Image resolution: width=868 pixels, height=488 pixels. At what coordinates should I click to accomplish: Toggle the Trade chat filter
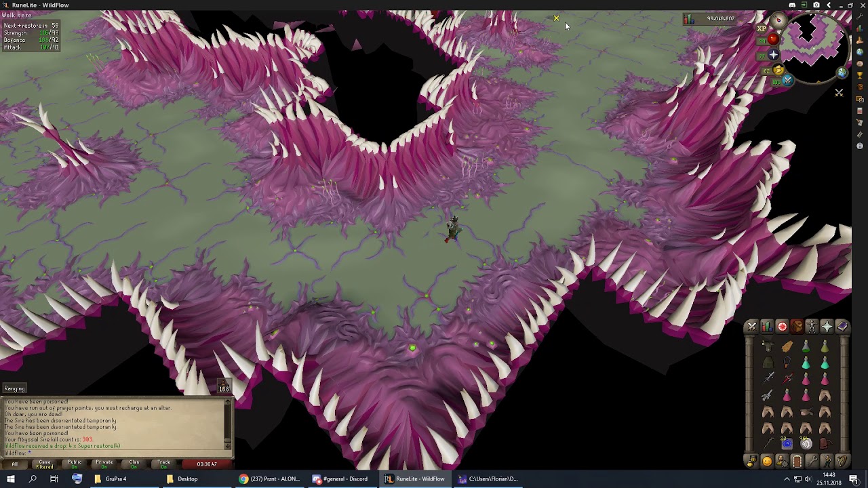click(163, 464)
